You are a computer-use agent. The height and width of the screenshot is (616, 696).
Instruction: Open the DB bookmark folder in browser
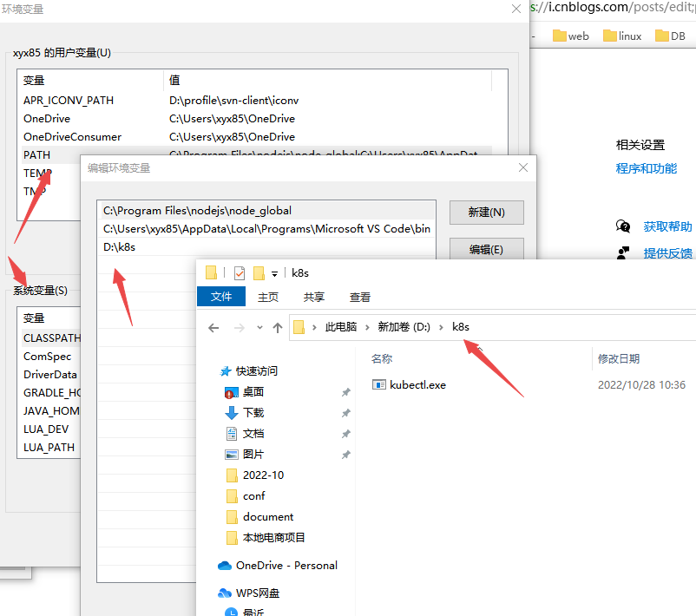coord(671,36)
